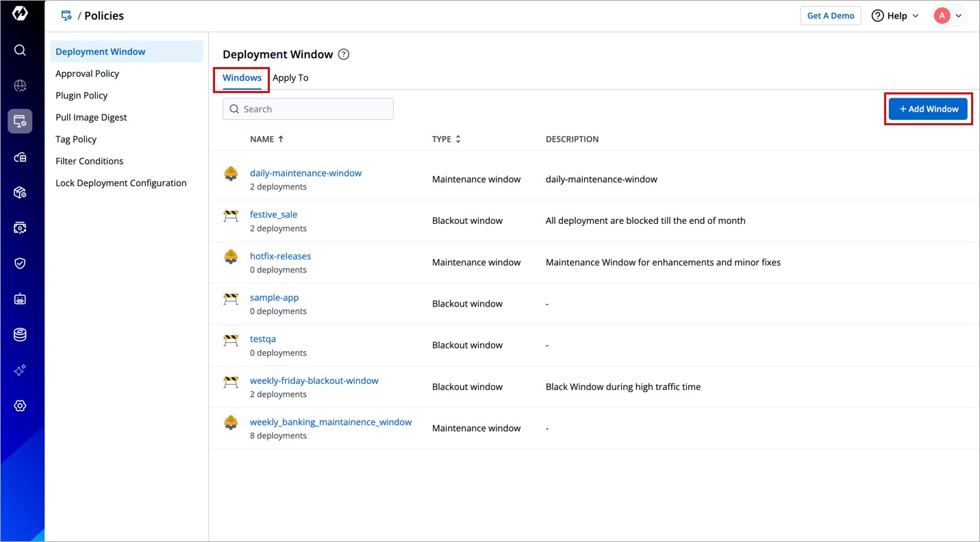This screenshot has width=980, height=542.
Task: Select Approval Policy in the sidebar menu
Action: 88,73
